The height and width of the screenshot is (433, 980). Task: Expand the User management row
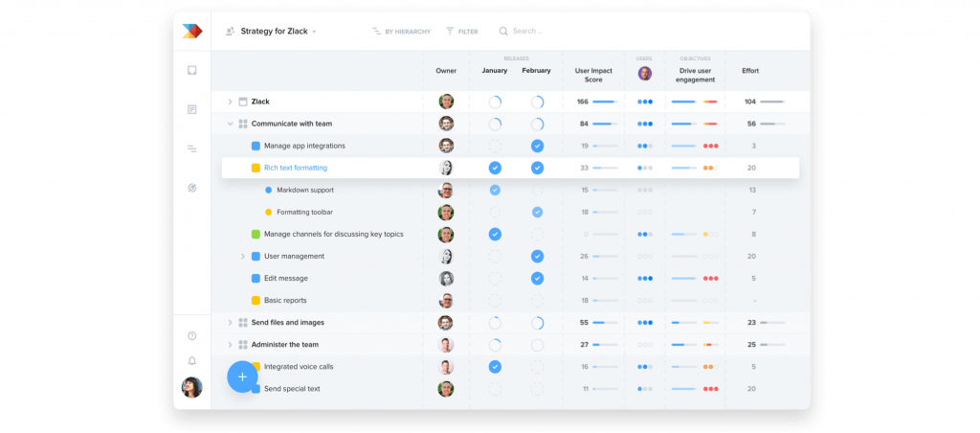coord(243,257)
